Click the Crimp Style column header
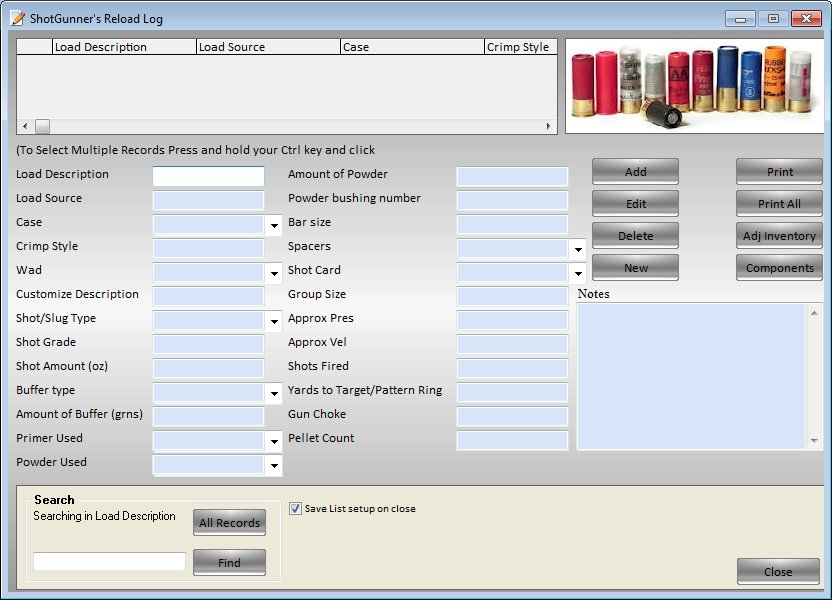 (520, 47)
